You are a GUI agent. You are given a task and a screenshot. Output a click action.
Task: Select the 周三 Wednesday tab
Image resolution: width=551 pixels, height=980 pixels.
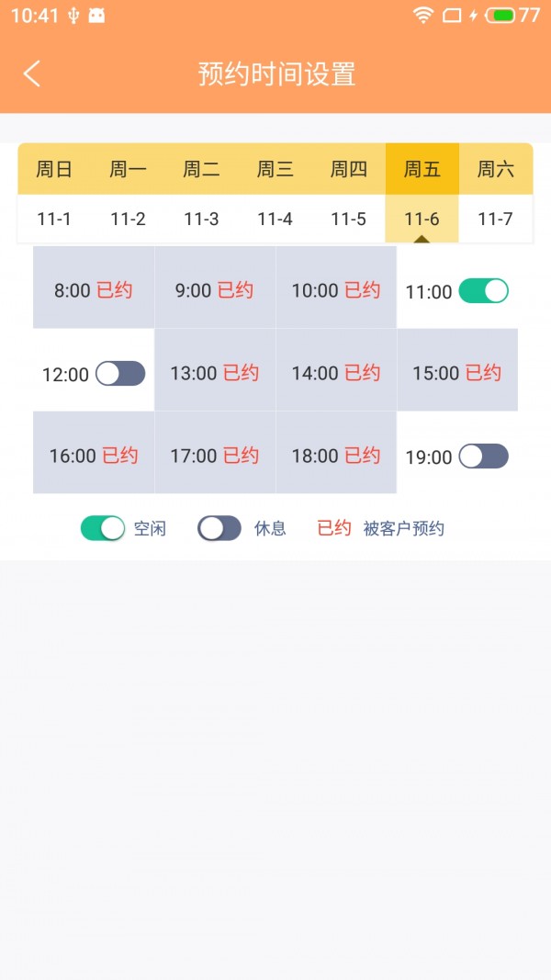pyautogui.click(x=274, y=168)
